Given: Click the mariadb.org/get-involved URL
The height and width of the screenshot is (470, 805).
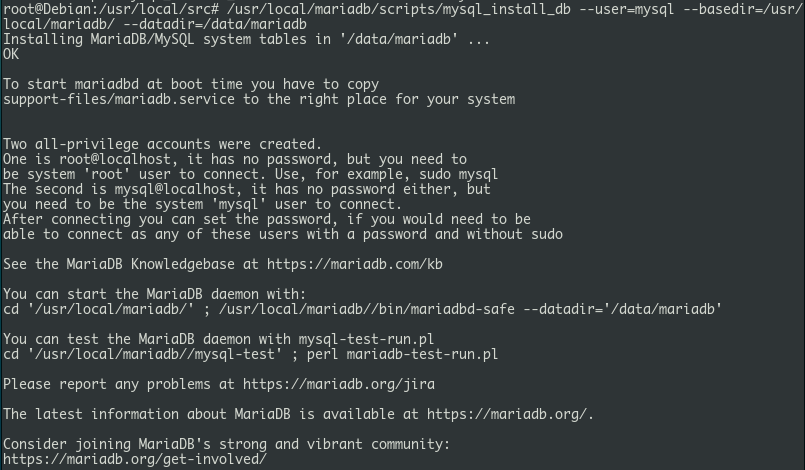Looking at the screenshot, I should pos(135,459).
